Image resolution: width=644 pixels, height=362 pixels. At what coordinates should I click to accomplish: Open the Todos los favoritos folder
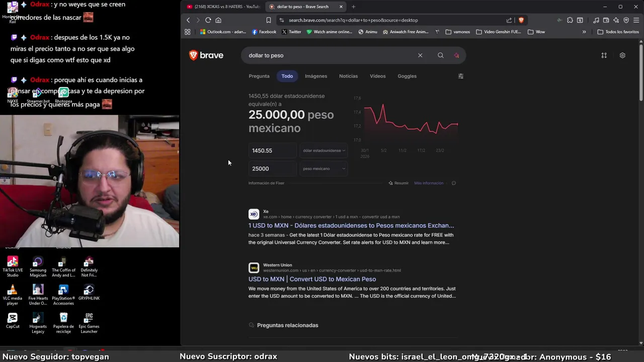618,32
